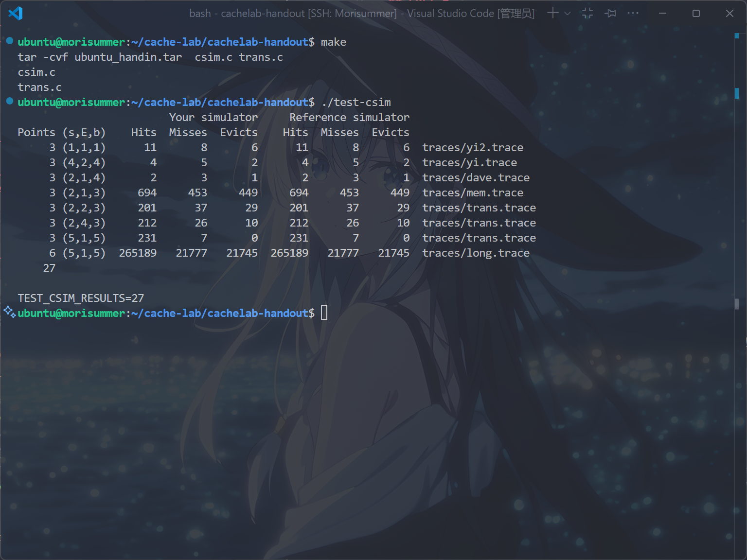Jump to the top scrollbar command marker
747x560 pixels.
point(737,35)
